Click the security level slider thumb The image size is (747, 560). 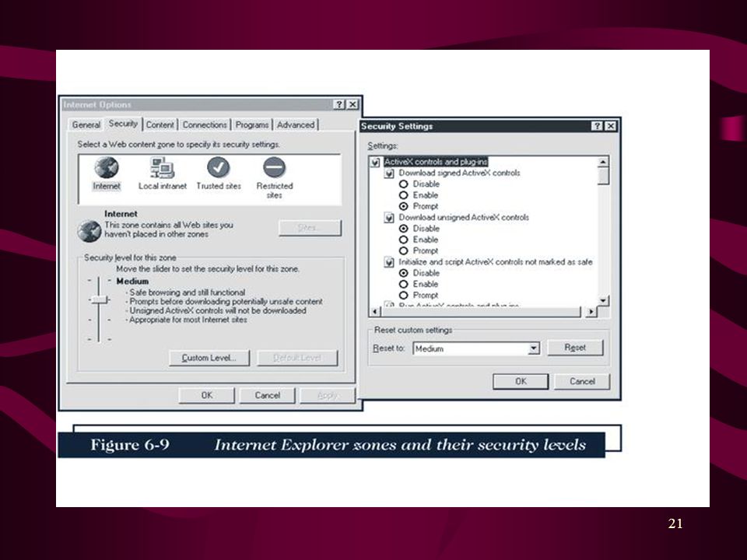pos(99,299)
